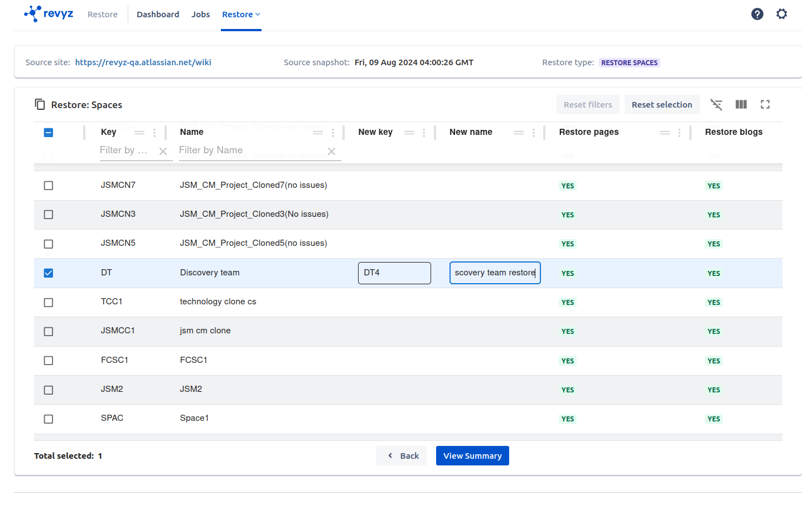The width and height of the screenshot is (812, 505).
Task: Uncheck the DT Discovery team row
Action: (x=49, y=273)
